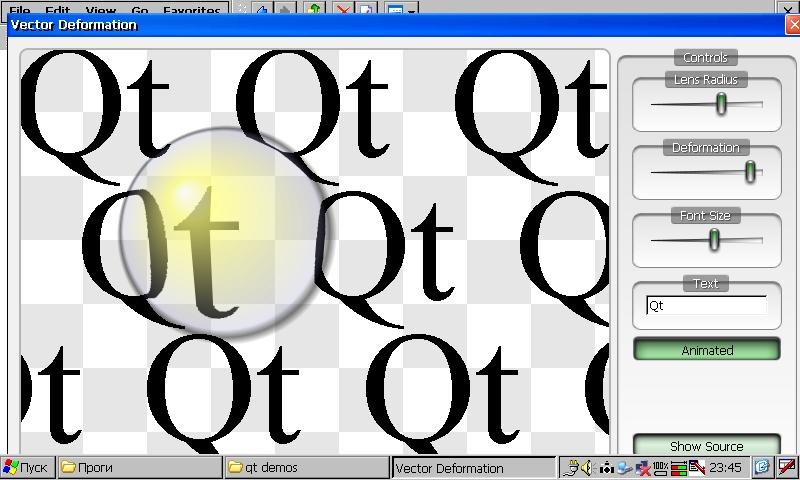Open the Go menu in background window

coord(140,10)
